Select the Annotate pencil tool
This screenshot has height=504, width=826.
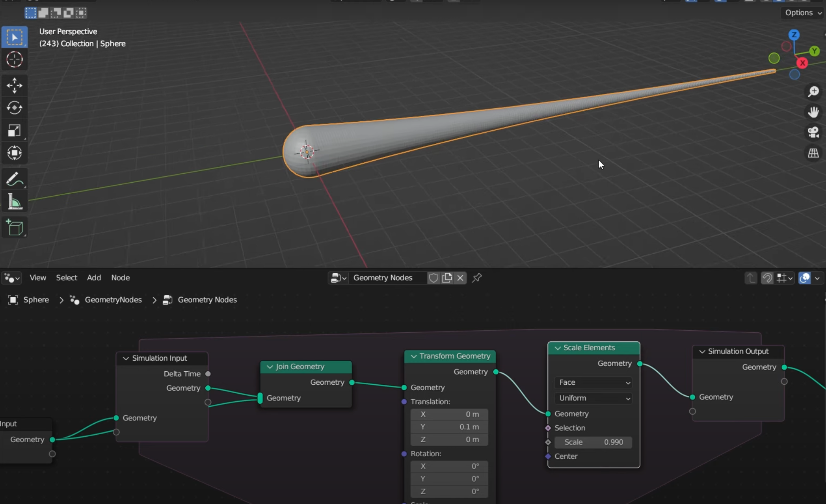pyautogui.click(x=15, y=180)
